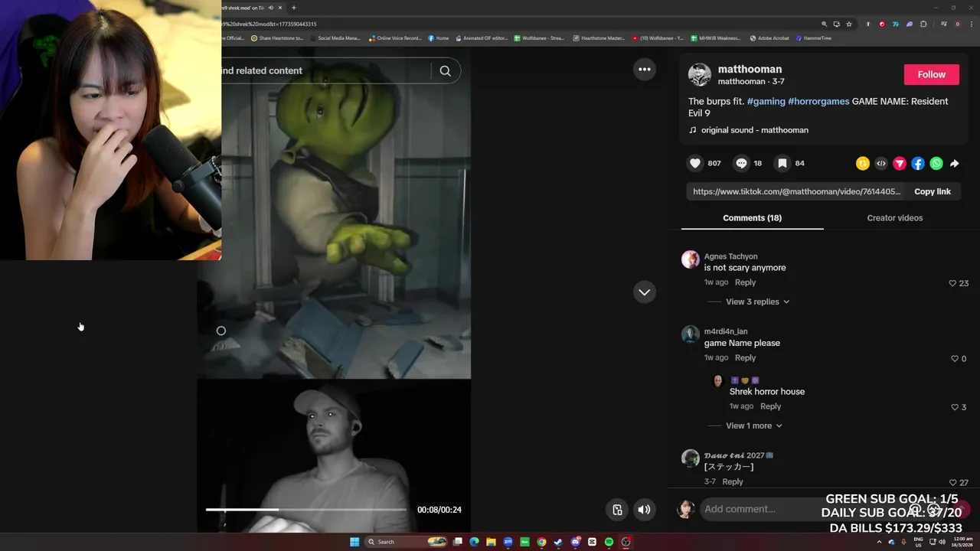Click the matthooman username heading

pos(750,69)
